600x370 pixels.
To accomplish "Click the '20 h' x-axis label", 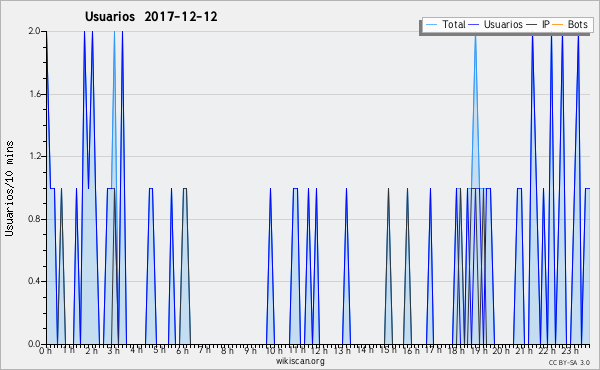I will pos(501,350).
